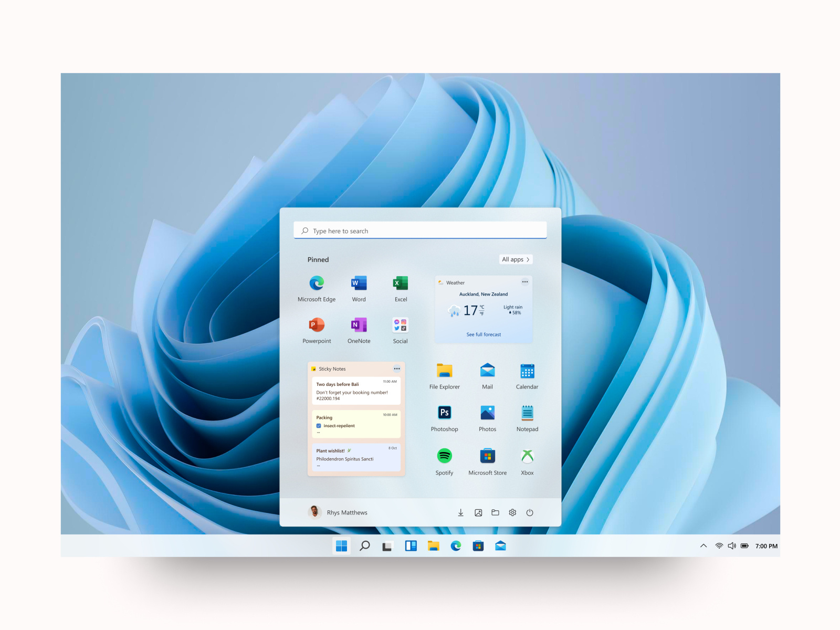Open Mail from the taskbar
Viewport: 840px width, 630px height.
tap(500, 546)
